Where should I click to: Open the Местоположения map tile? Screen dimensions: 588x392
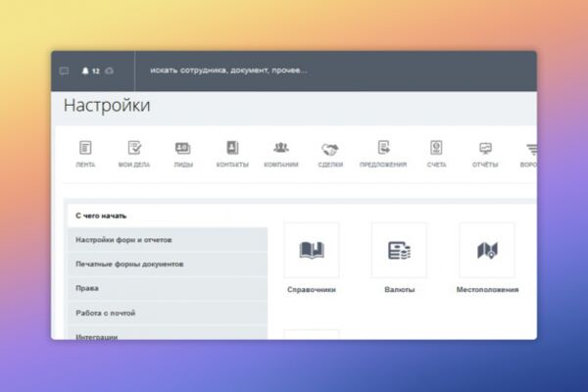tap(487, 250)
